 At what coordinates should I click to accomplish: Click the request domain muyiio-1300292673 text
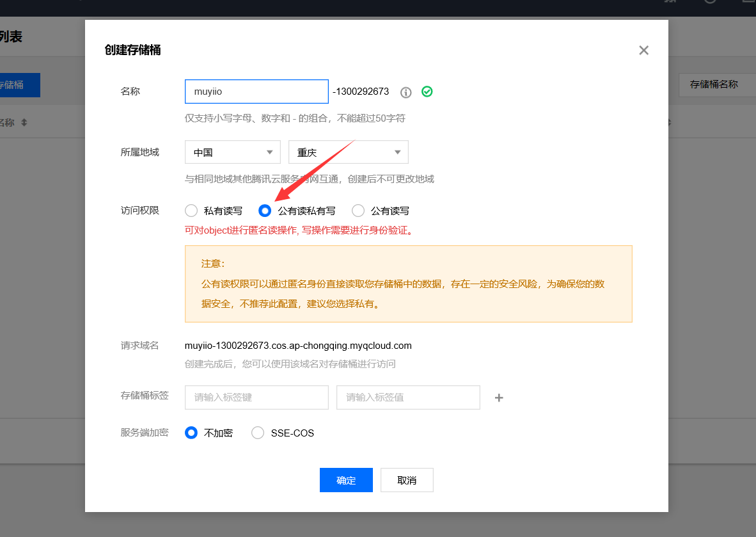pos(298,346)
